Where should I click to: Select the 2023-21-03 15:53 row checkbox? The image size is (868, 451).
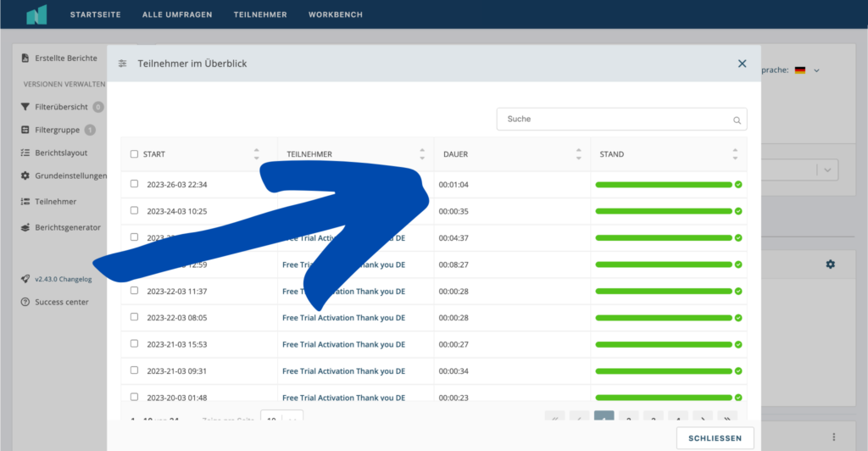(134, 344)
